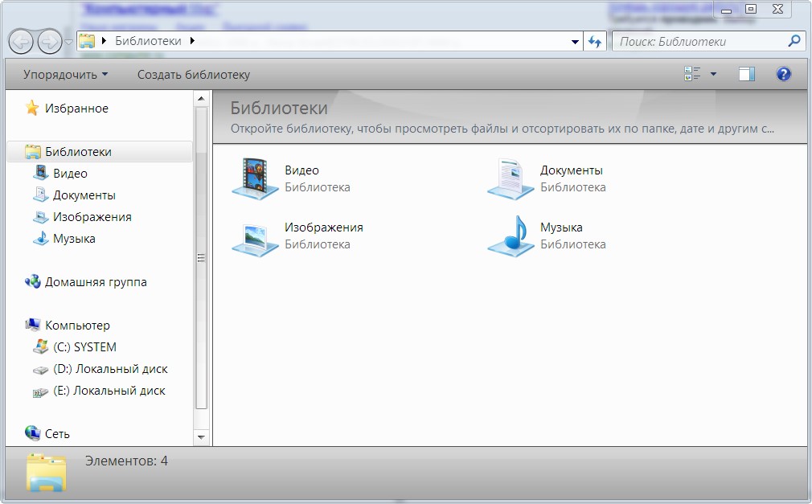The height and width of the screenshot is (504, 812).
Task: Open the Видео library icon in main pane
Action: tap(256, 178)
